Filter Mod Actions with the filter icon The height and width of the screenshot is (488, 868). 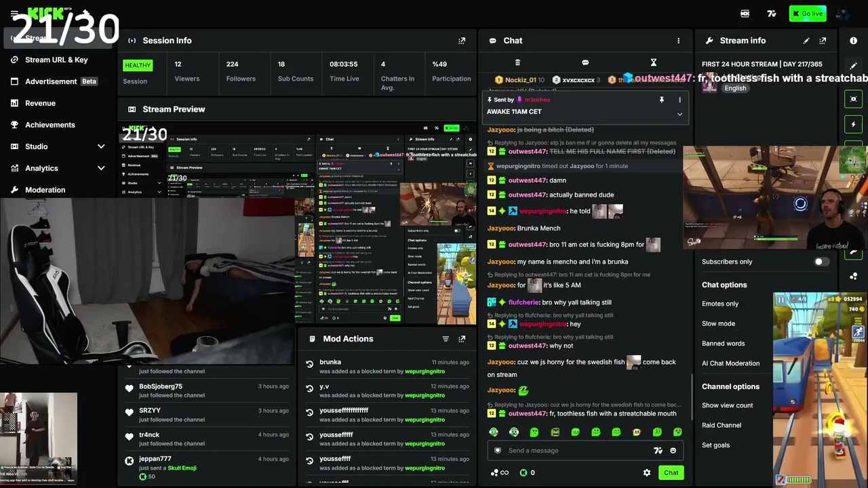446,339
